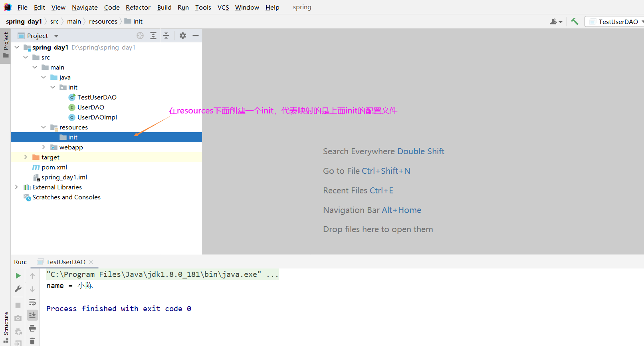Screen dimensions: 644x346
Task: Open the Tools menu
Action: pos(203,7)
